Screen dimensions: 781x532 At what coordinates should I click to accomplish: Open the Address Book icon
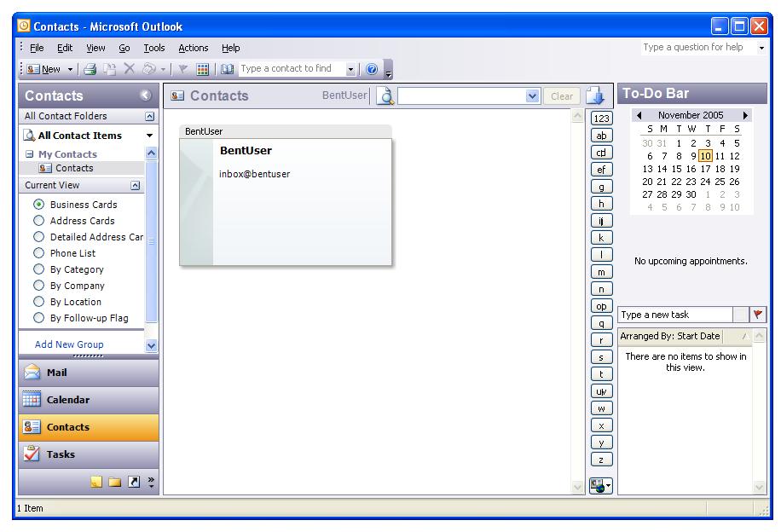tap(227, 69)
